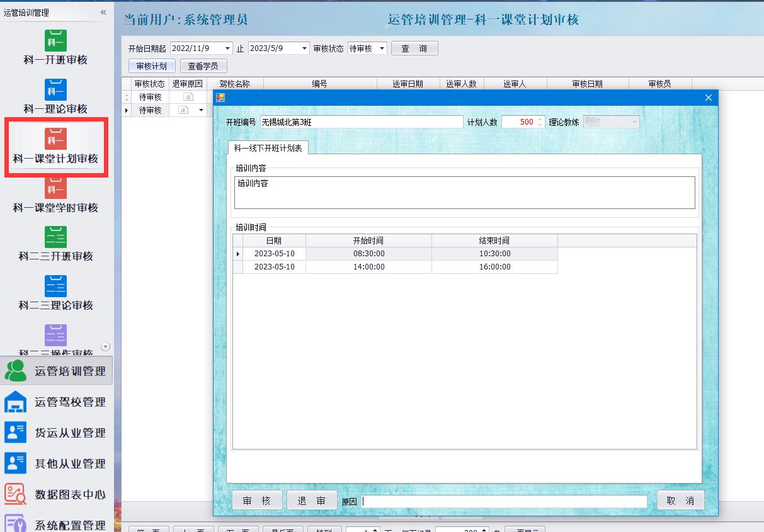Open the 审核状态 dropdown
764x532 pixels.
point(382,48)
